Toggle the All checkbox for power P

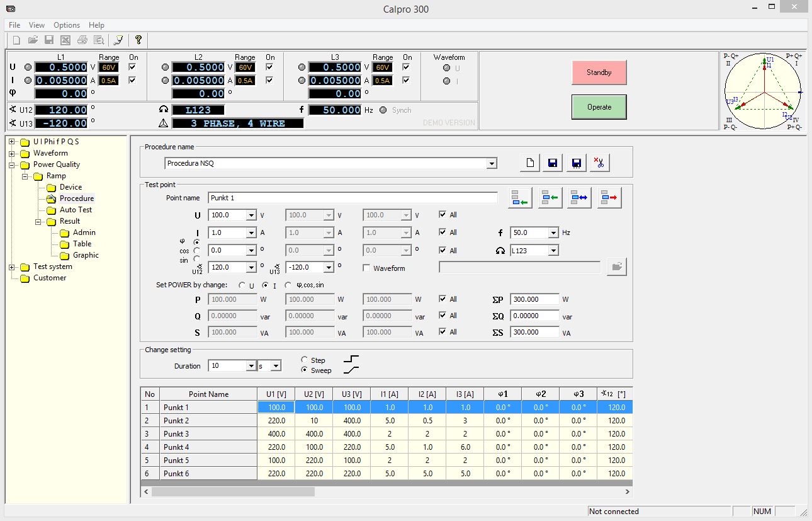[x=443, y=299]
